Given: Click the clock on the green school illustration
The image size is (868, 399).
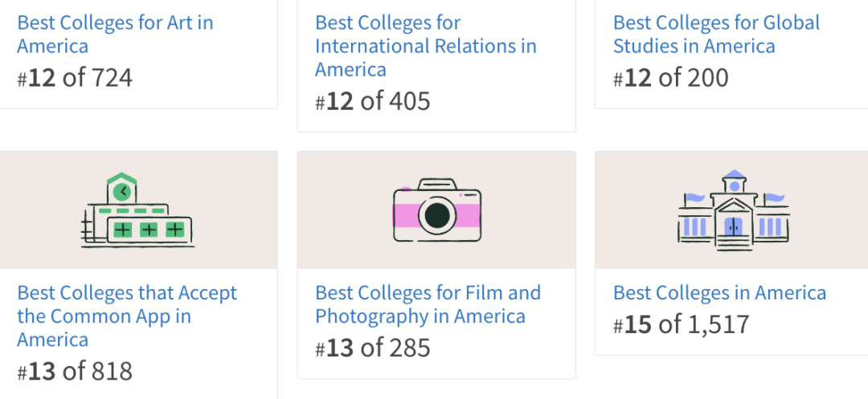Looking at the screenshot, I should (122, 192).
